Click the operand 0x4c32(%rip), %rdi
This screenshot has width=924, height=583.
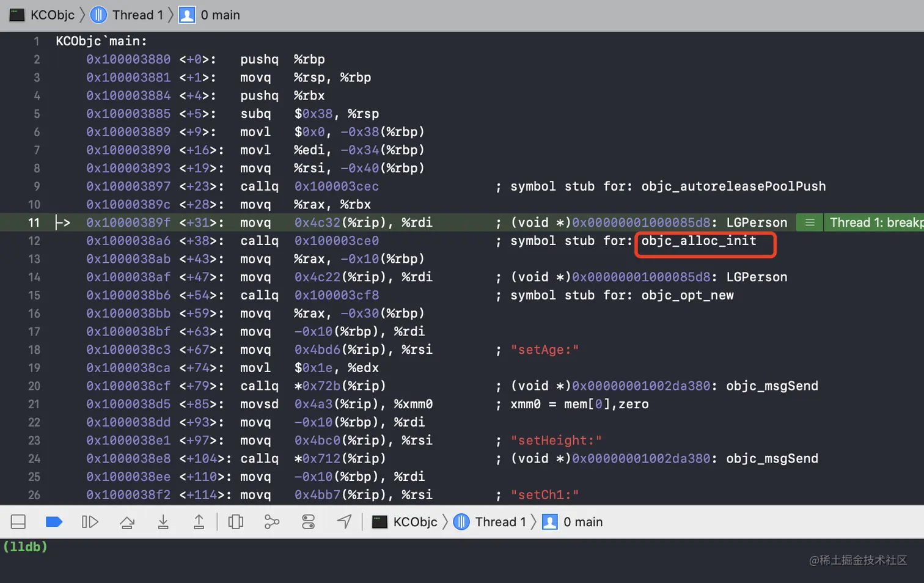tap(364, 222)
